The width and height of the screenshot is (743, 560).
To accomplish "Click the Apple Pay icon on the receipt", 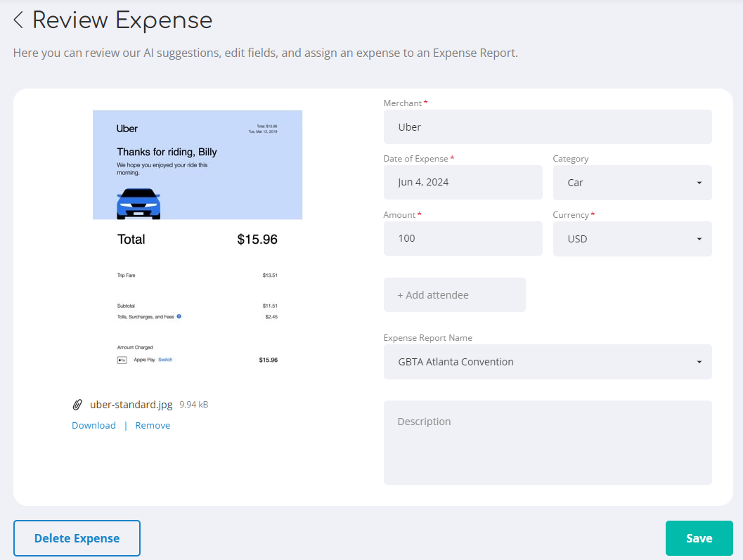I will (122, 360).
